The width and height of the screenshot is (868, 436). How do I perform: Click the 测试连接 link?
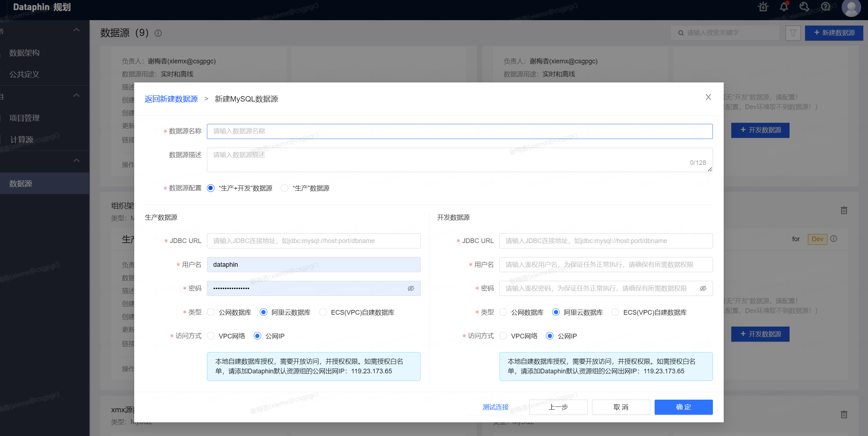[x=496, y=407]
